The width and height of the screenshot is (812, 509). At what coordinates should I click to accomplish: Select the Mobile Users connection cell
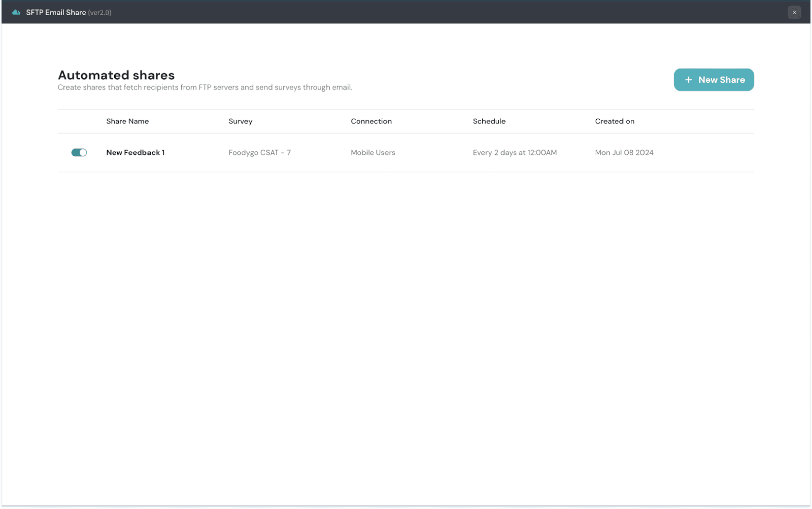(x=373, y=152)
